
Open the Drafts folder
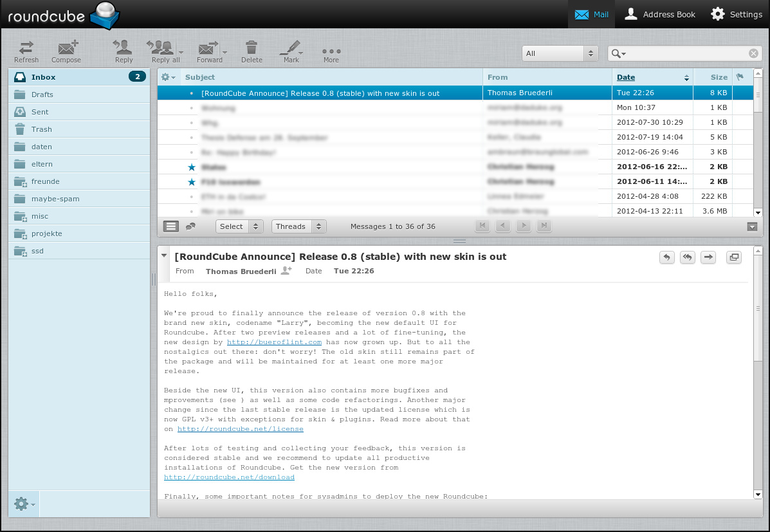pos(79,95)
